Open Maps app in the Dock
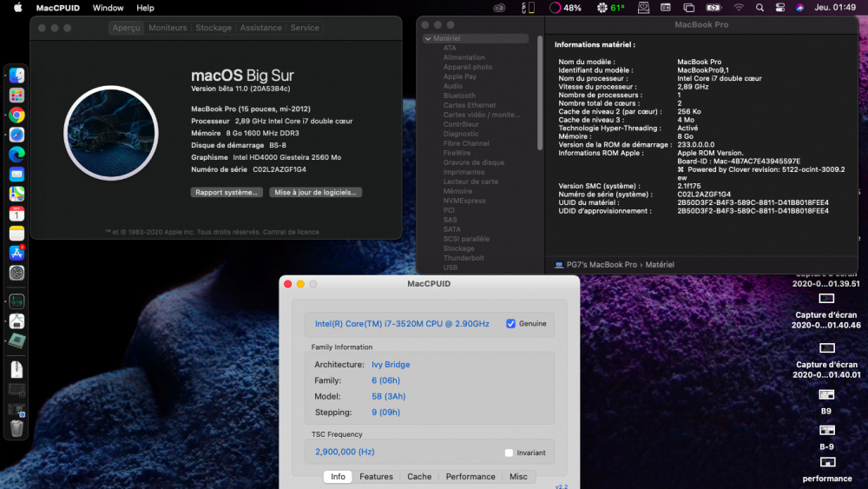Viewport: 868px width, 489px height. coord(16,194)
